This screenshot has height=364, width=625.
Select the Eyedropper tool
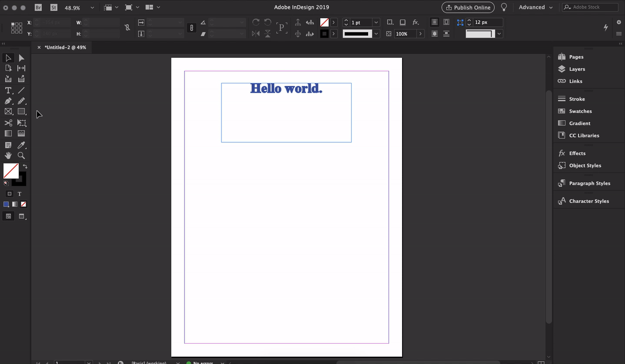21,145
